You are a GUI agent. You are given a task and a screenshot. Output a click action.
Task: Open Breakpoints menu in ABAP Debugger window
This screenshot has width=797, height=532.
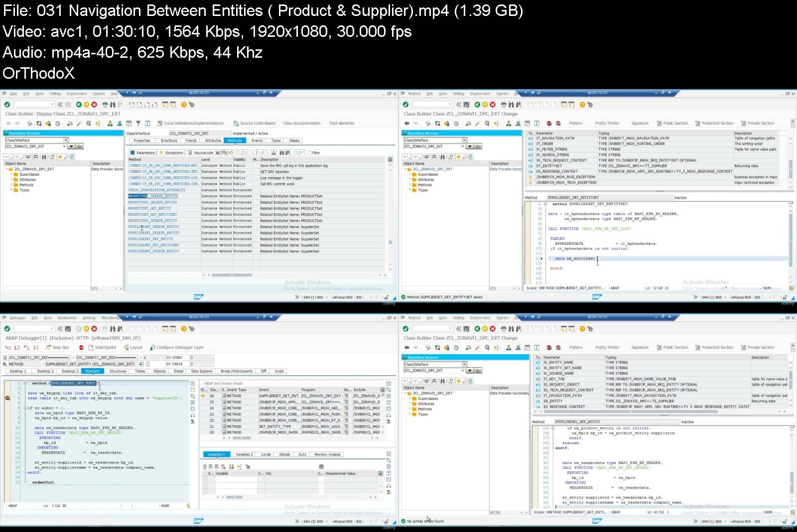tap(67, 318)
